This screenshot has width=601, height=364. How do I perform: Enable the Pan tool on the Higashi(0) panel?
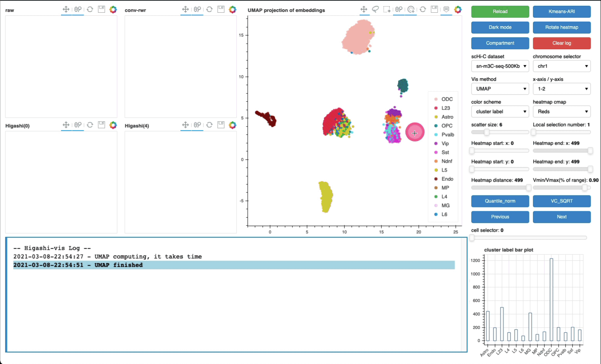(x=66, y=125)
